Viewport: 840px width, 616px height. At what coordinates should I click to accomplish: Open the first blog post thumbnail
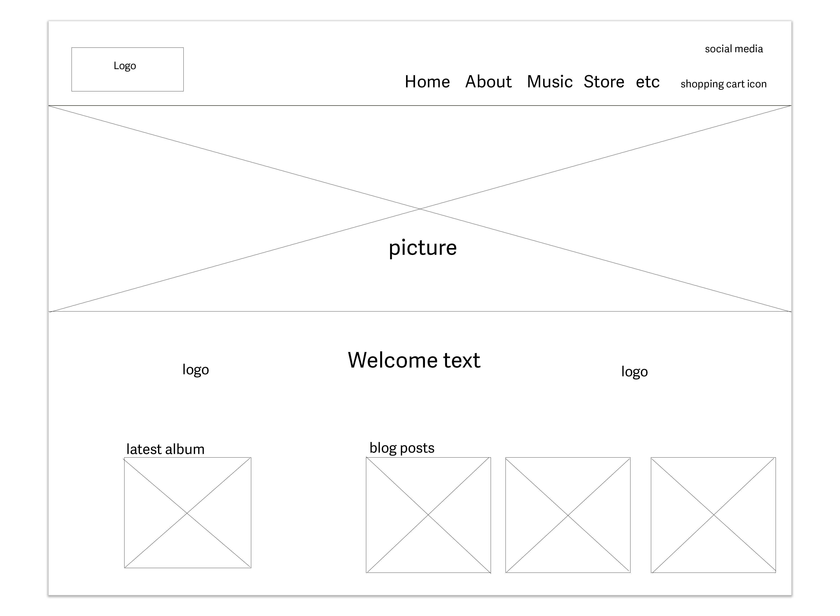428,514
